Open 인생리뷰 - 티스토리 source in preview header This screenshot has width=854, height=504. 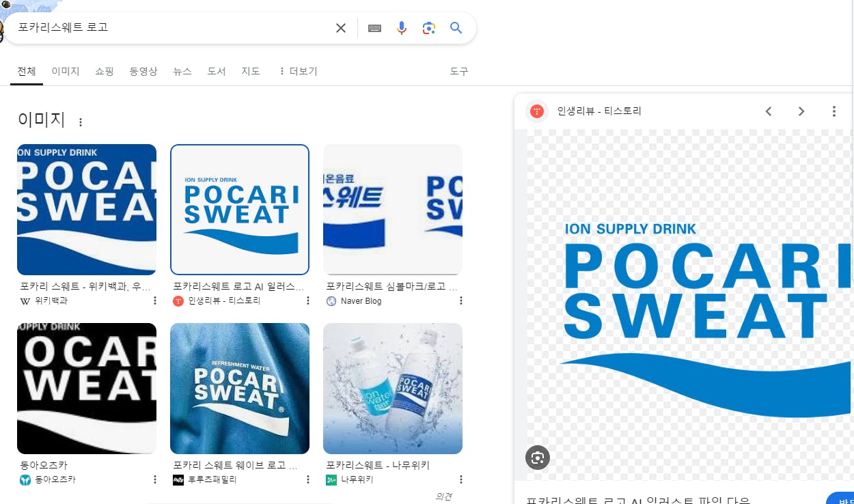[x=599, y=111]
